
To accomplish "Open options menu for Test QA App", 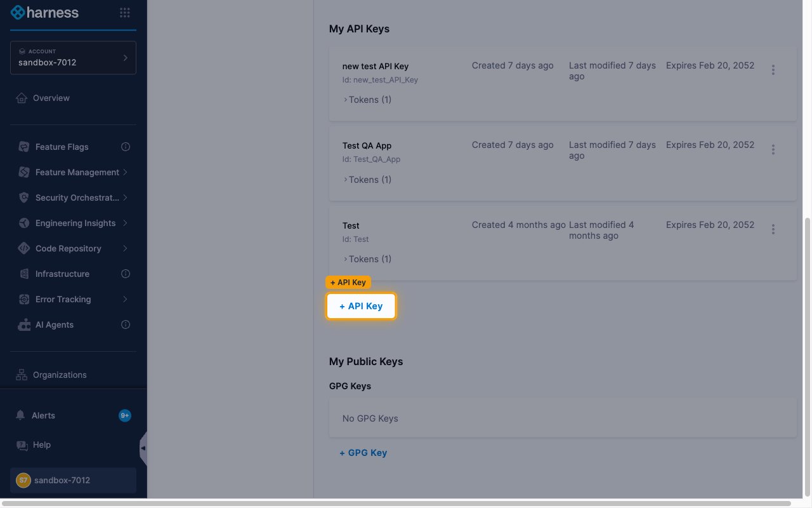I will click(x=773, y=149).
